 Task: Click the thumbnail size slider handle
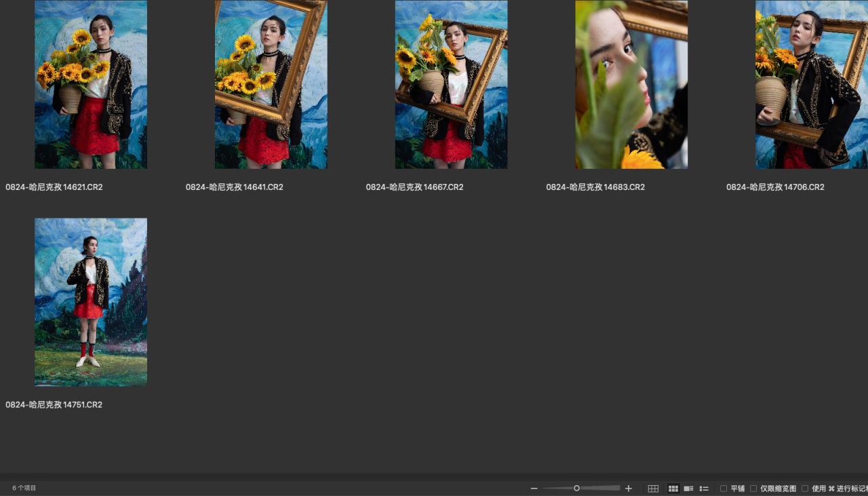tap(576, 489)
